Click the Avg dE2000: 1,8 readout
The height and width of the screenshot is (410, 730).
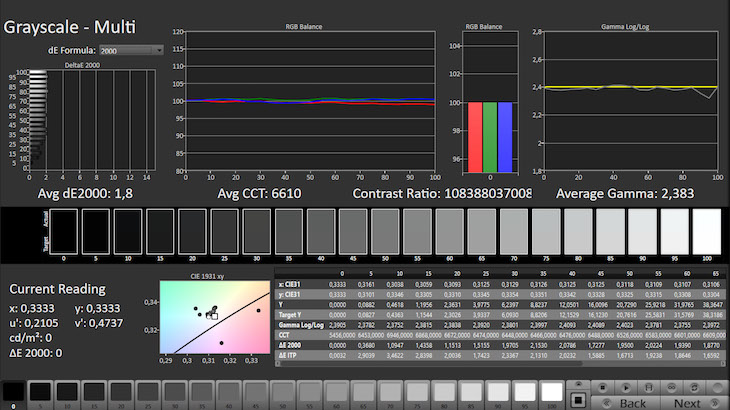tap(85, 194)
